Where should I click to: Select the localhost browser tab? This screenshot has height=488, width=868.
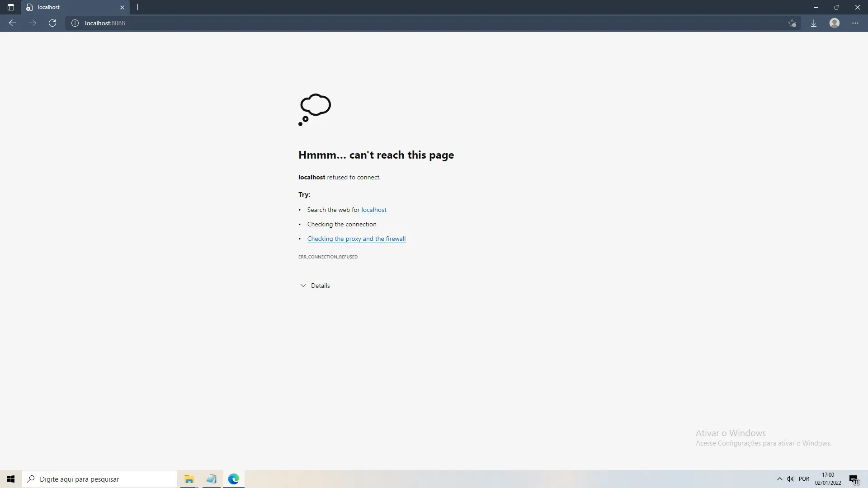[x=68, y=7]
